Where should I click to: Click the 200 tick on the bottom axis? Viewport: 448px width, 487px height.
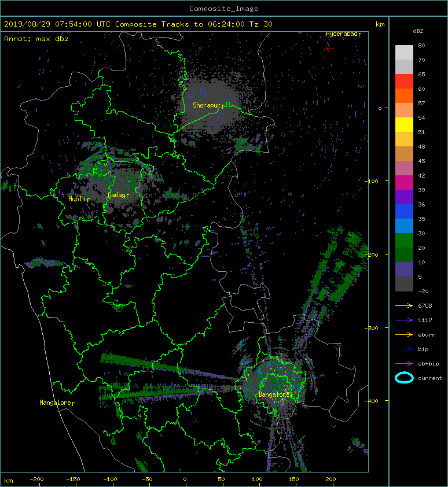tap(331, 479)
